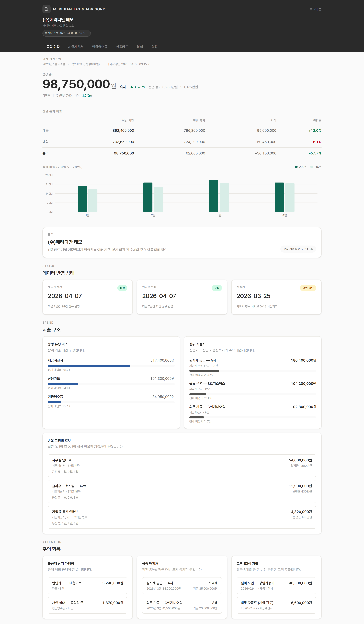
Task: Click the 확인 필요 badge on 신용카드 card
Action: pos(308,288)
